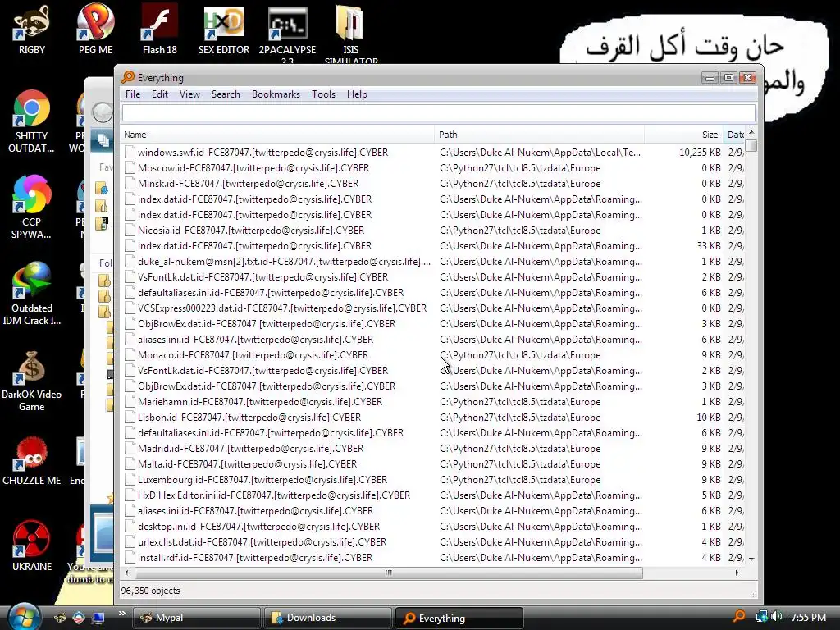Select desktop.ini.id-FCE87047 file row
This screenshot has height=630, width=840.
(433, 527)
